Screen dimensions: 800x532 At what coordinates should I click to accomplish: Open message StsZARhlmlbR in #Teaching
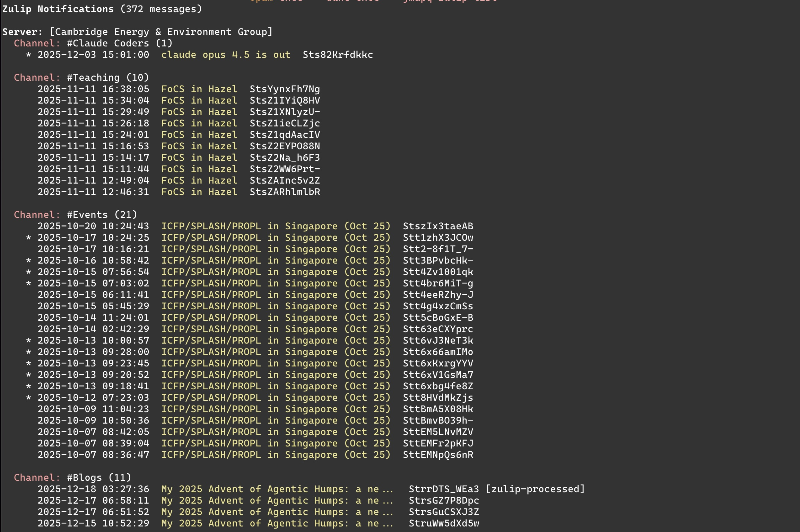[x=285, y=192]
